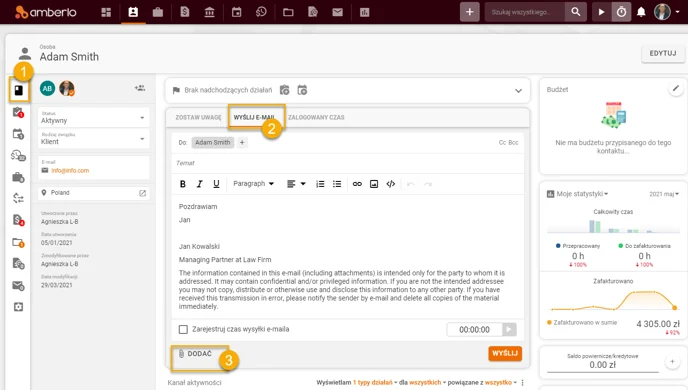Toggle underline formatting

[216, 184]
